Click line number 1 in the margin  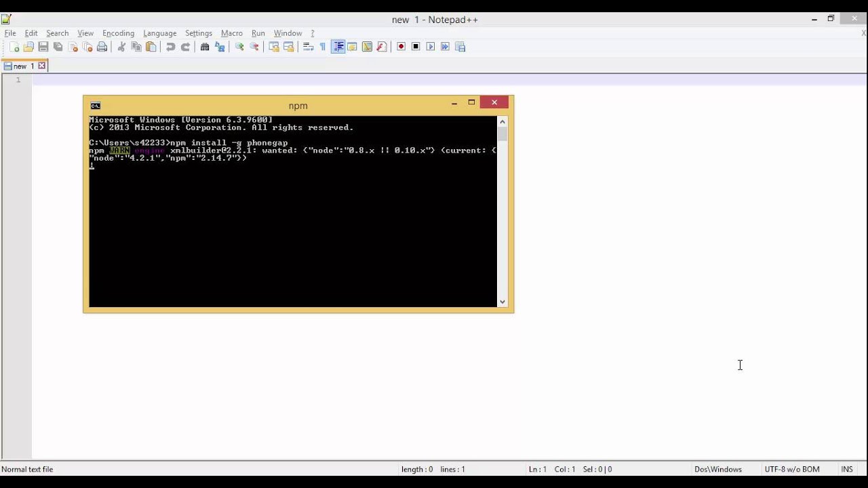(18, 80)
